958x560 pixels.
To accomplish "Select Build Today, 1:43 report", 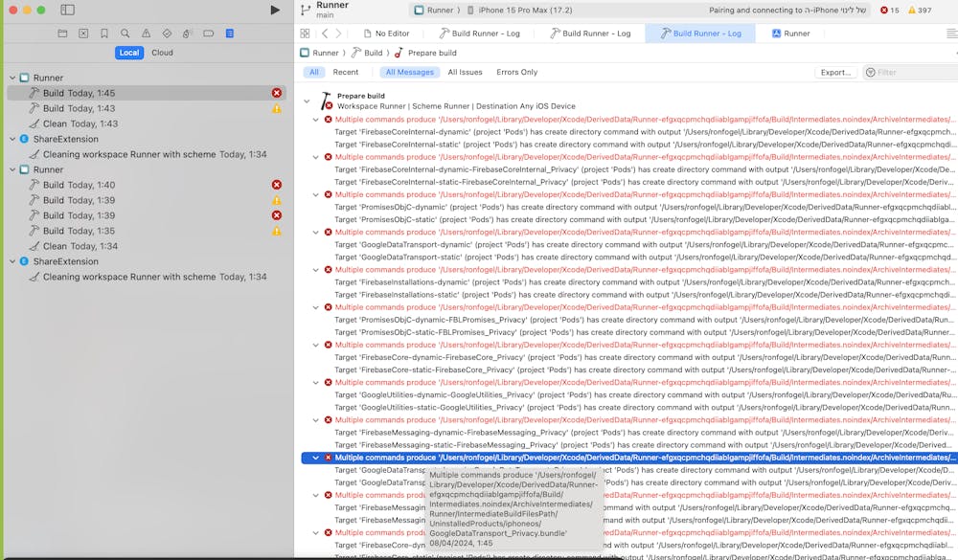I will pyautogui.click(x=147, y=108).
